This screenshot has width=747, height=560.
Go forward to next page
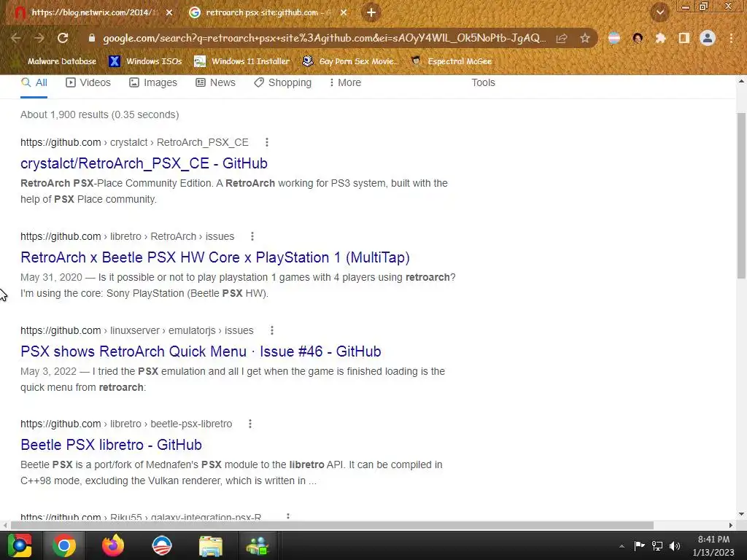39,38
